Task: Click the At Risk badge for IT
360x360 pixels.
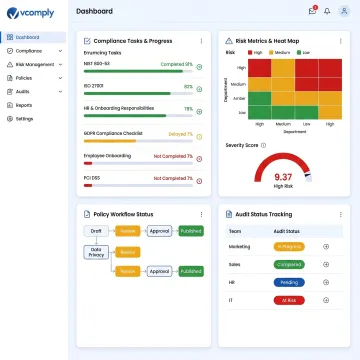Action: (x=289, y=300)
